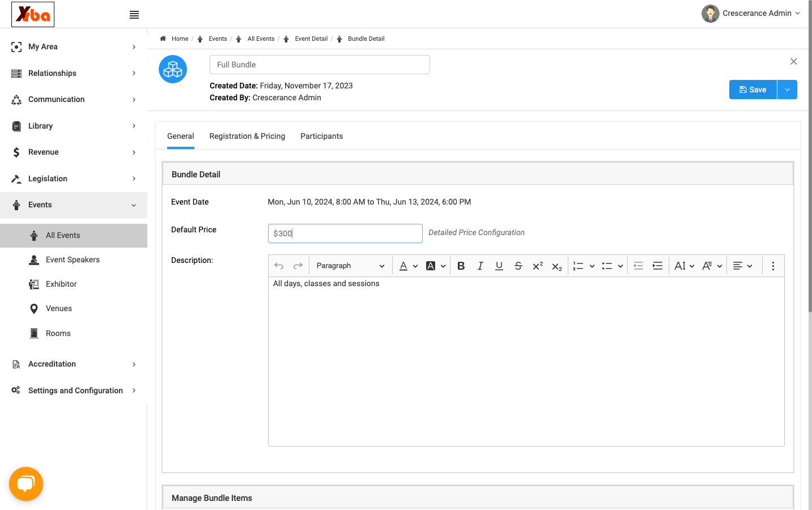Open the chat support bubble
Screen dimensions: 812x510
(26, 484)
